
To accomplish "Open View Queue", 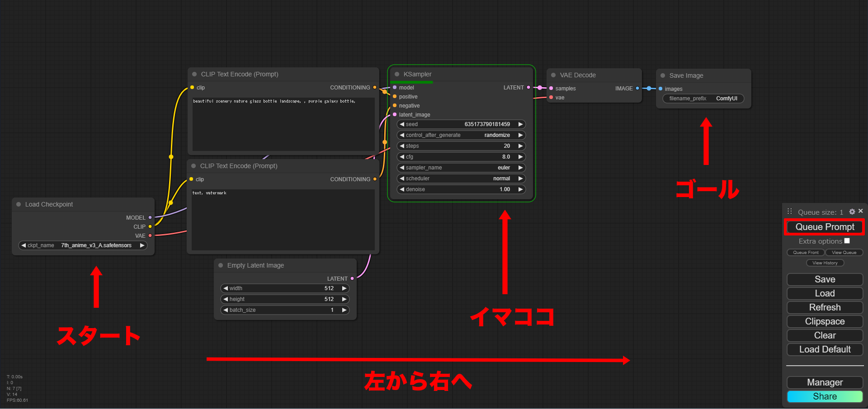I will (x=844, y=253).
